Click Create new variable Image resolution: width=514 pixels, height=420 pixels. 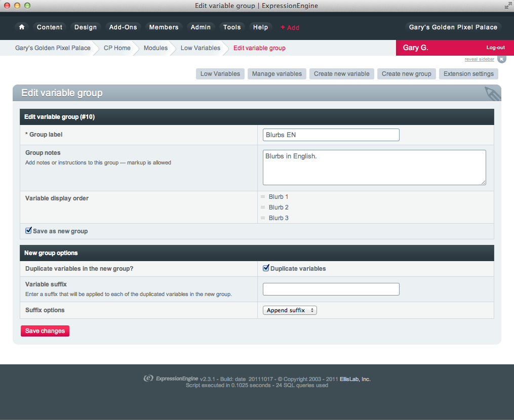(342, 74)
